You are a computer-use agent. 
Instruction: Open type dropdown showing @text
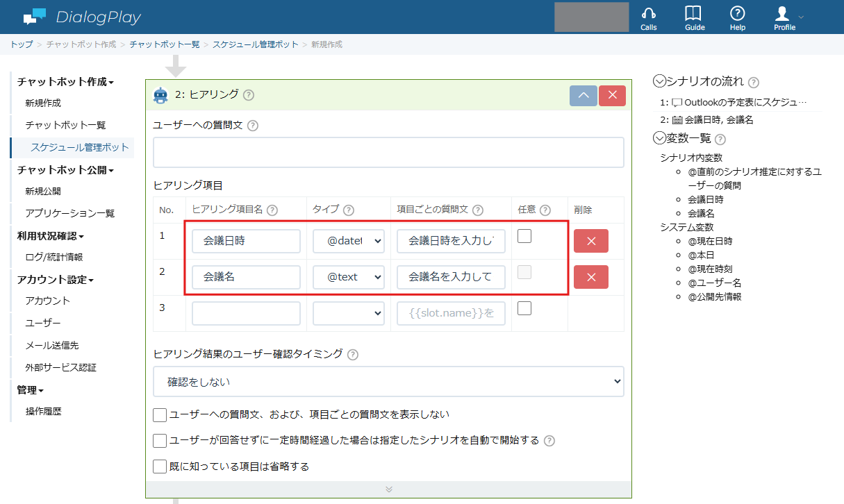tap(349, 277)
